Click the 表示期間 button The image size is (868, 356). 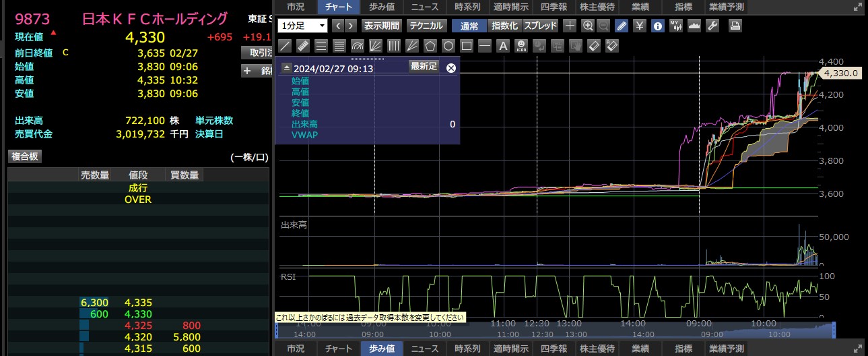pos(381,26)
